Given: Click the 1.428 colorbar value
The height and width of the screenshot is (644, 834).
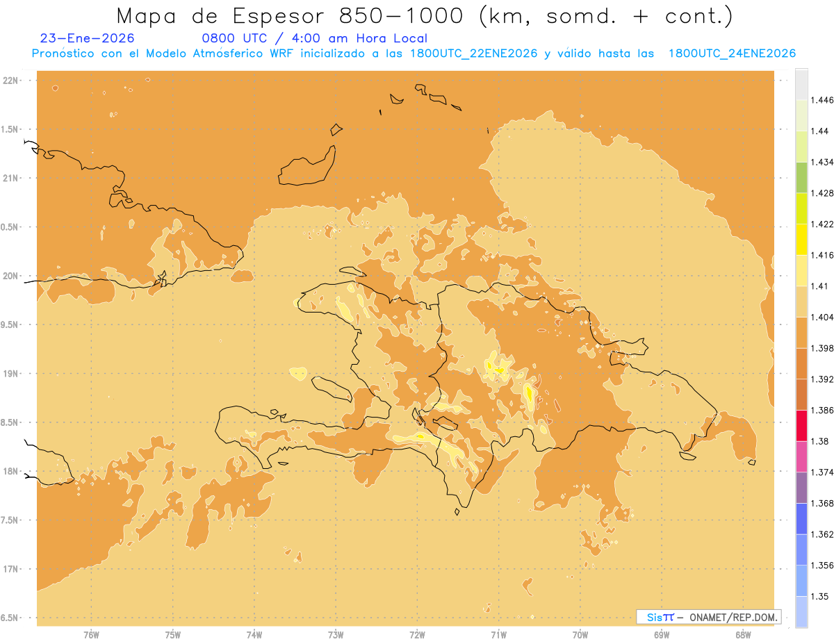Looking at the screenshot, I should point(821,193).
